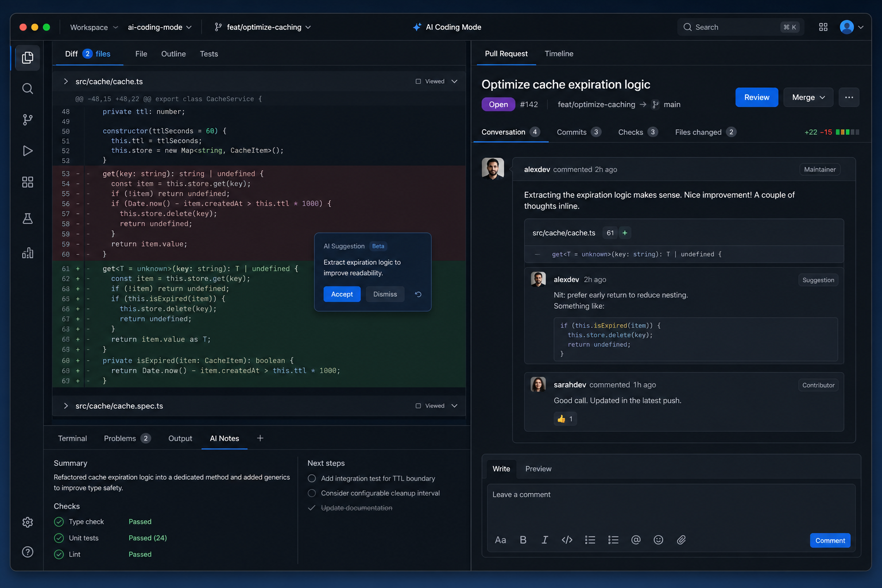Open Workspace dropdown

(x=94, y=27)
